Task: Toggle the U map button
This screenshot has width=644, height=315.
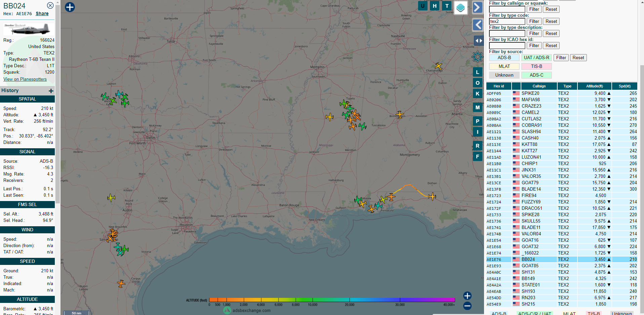Action: point(422,6)
